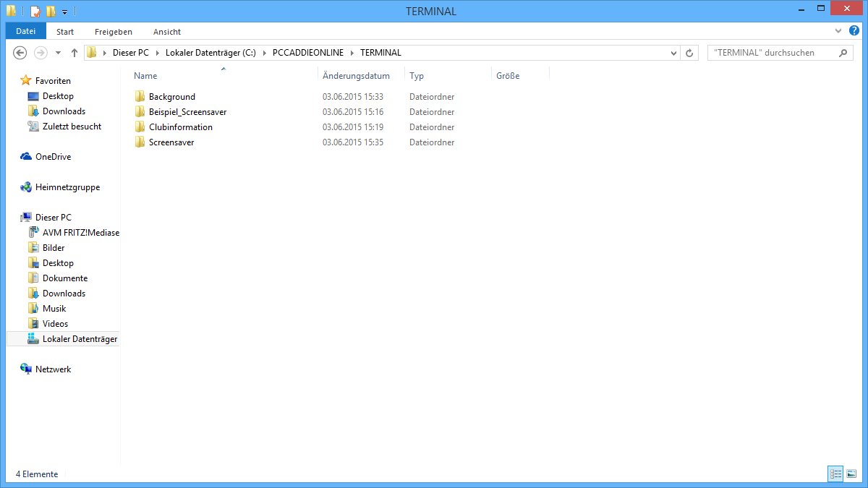Open the recent locations dropdown arrow
This screenshot has width=868, height=488.
tap(58, 53)
